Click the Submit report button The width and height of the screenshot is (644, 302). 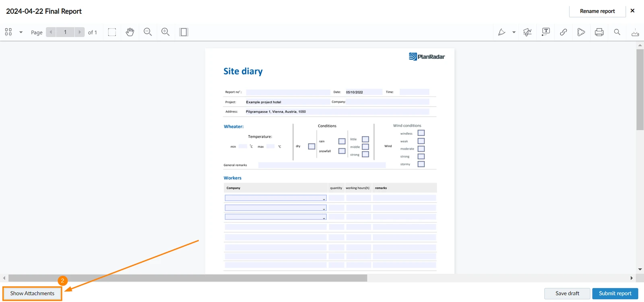[615, 294]
